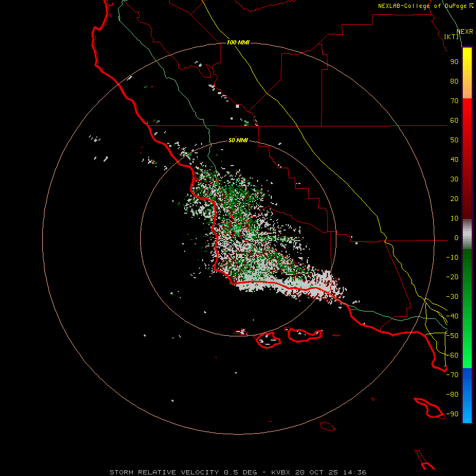Click the positive 70 scale value
476x476 pixels.
tap(454, 101)
